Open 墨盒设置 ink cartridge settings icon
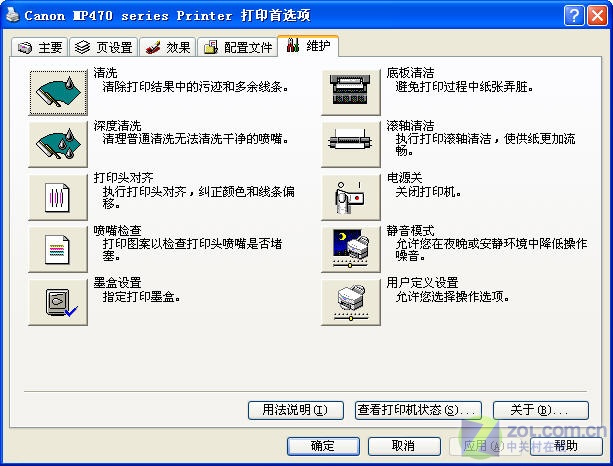Image resolution: width=613 pixels, height=466 pixels. (58, 302)
